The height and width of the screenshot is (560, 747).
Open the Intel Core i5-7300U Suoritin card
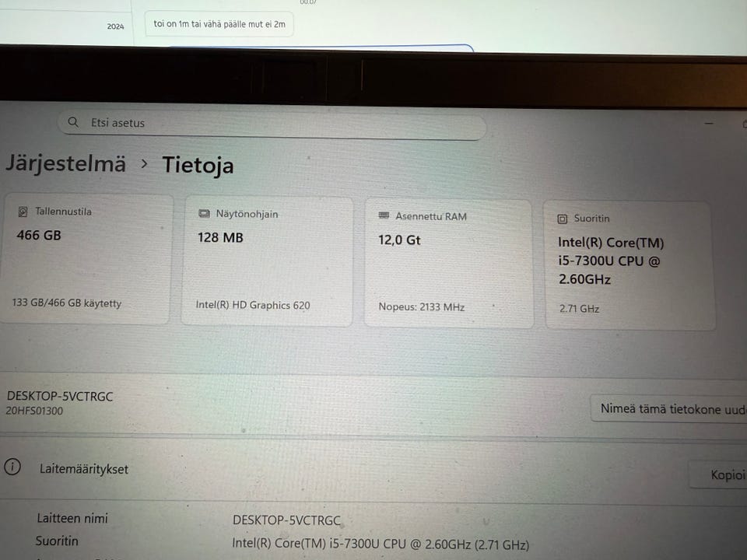[x=630, y=265]
